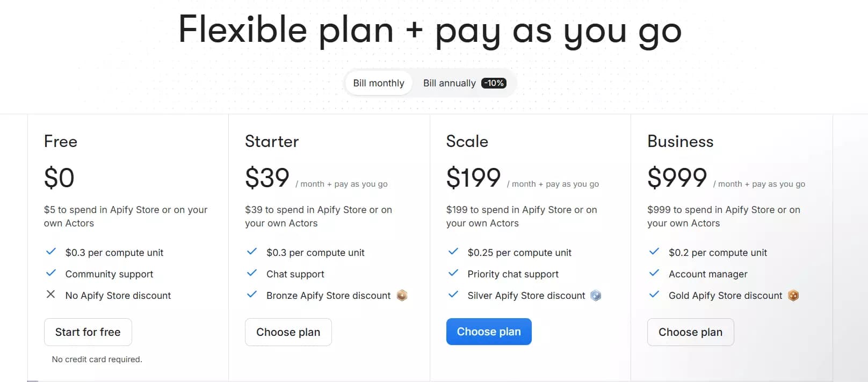
Task: Choose plan under Business
Action: click(x=690, y=332)
